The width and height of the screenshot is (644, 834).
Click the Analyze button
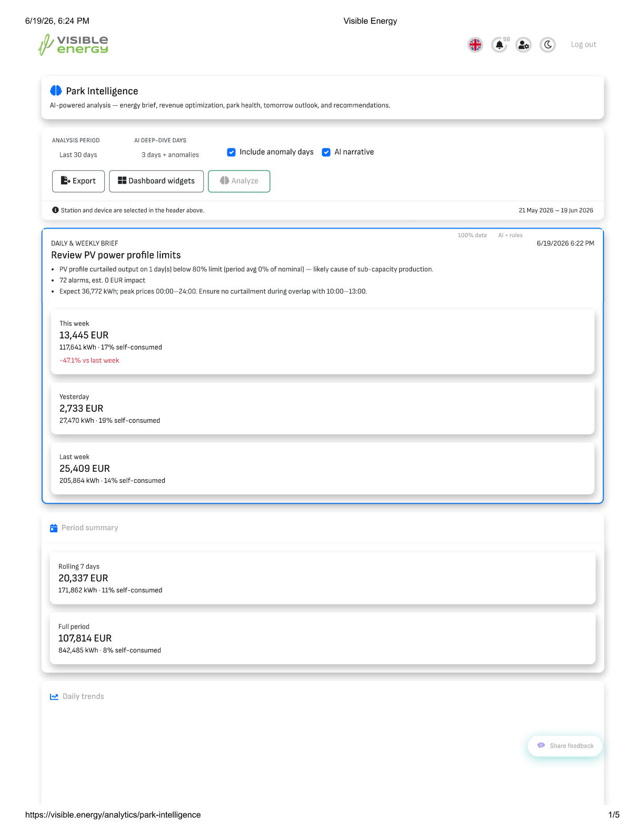tap(239, 181)
